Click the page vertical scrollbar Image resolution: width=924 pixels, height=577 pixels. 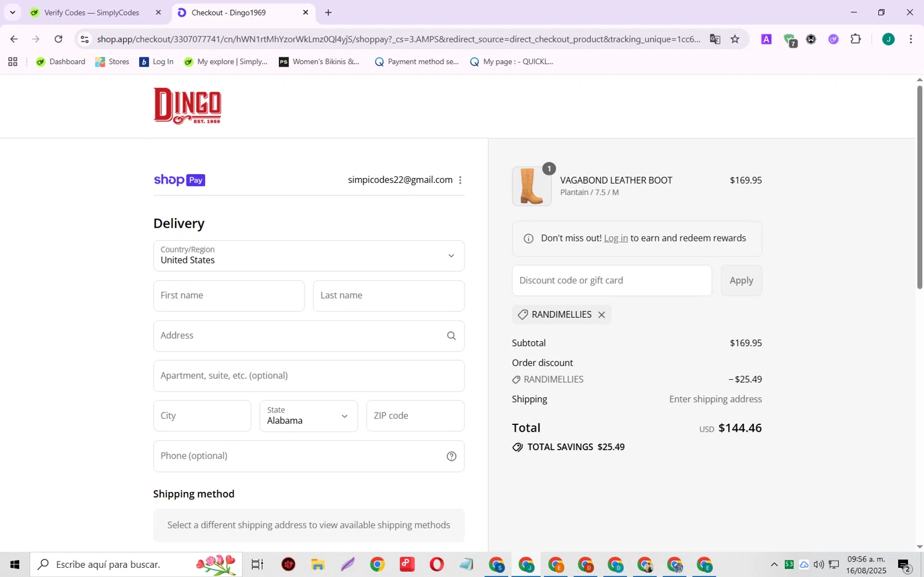[x=919, y=187]
